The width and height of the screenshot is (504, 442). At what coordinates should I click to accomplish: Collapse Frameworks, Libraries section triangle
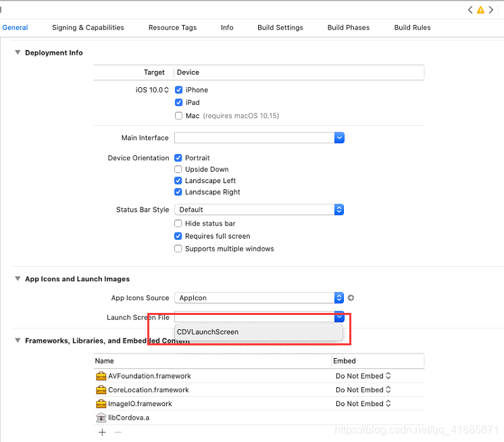click(x=18, y=341)
